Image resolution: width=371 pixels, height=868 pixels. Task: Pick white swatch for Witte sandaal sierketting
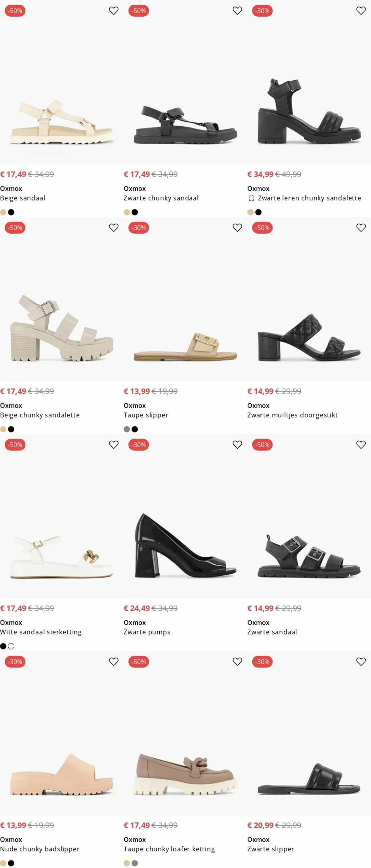tap(11, 646)
